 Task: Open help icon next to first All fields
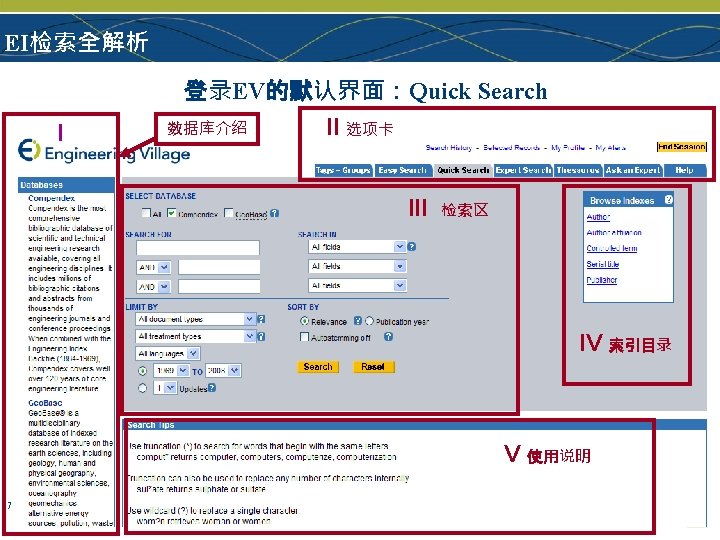[x=412, y=247]
